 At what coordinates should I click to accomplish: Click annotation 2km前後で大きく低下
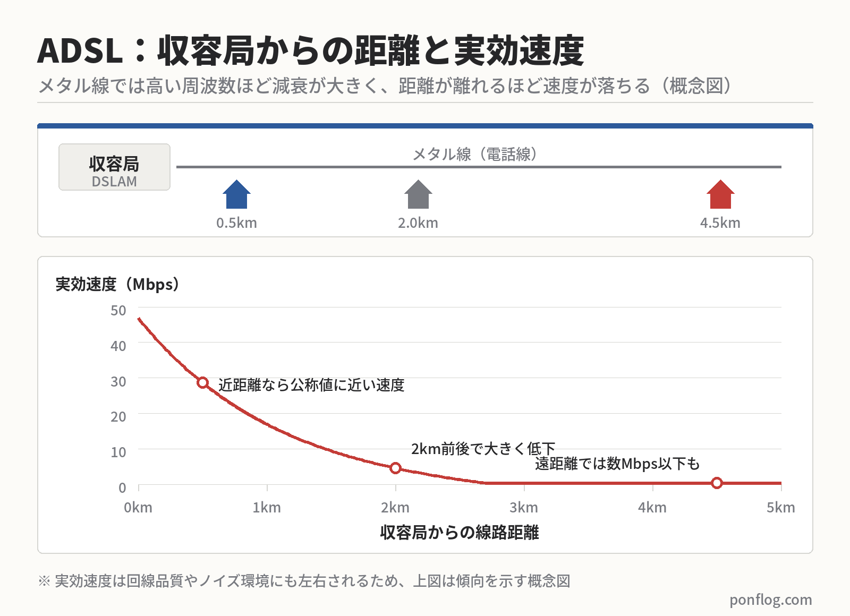click(x=483, y=449)
